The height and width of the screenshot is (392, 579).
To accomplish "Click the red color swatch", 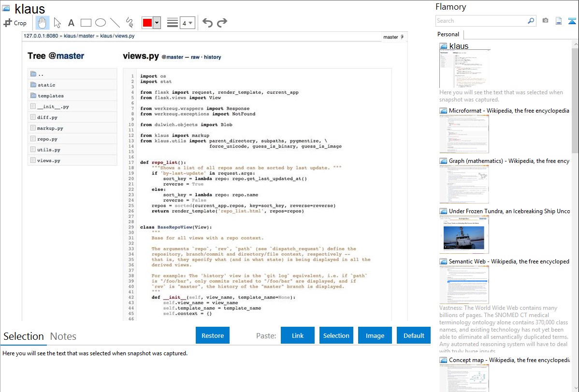I will pyautogui.click(x=147, y=23).
